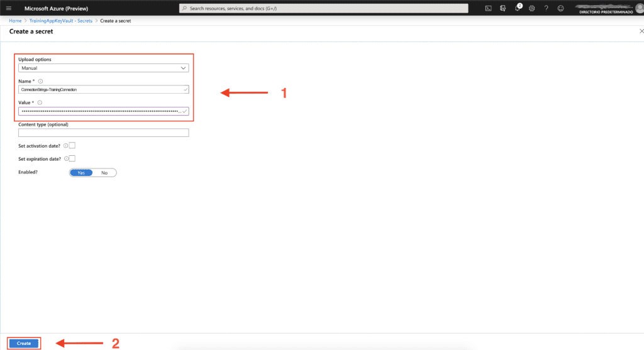
Task: Open the help question mark icon
Action: coord(547,8)
